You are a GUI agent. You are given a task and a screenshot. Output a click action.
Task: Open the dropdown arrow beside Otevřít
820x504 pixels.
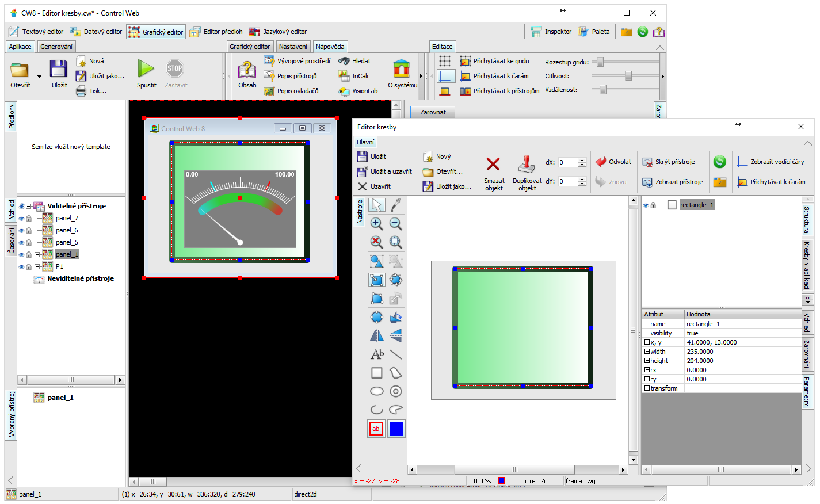click(x=39, y=76)
